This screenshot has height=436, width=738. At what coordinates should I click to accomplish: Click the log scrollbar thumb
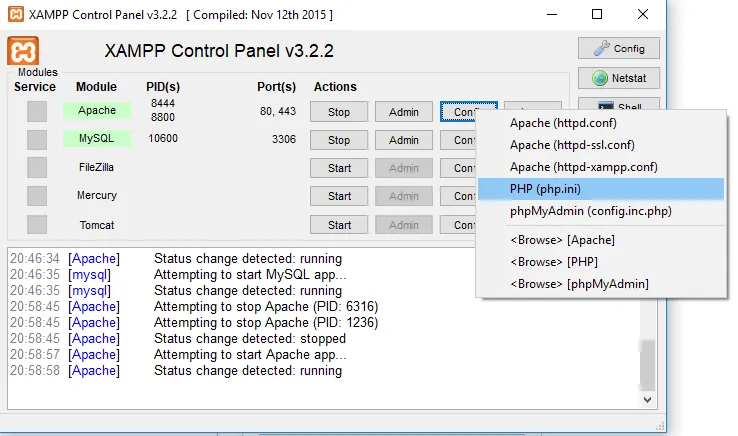coord(648,365)
